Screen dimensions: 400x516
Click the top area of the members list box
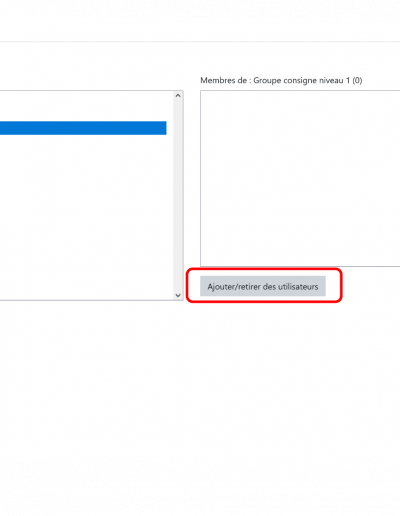(300, 103)
